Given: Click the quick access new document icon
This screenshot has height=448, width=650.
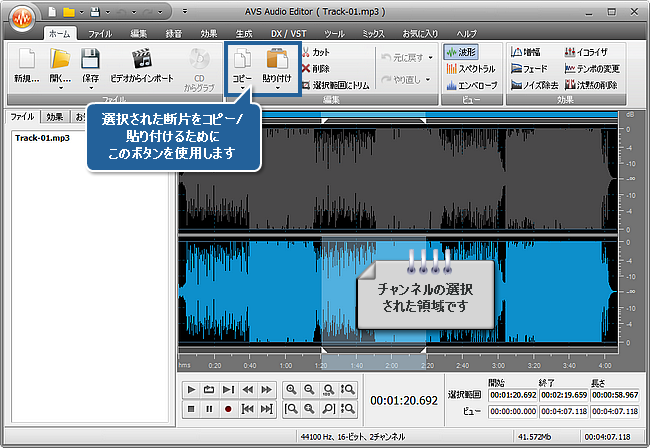Looking at the screenshot, I should pos(52,12).
